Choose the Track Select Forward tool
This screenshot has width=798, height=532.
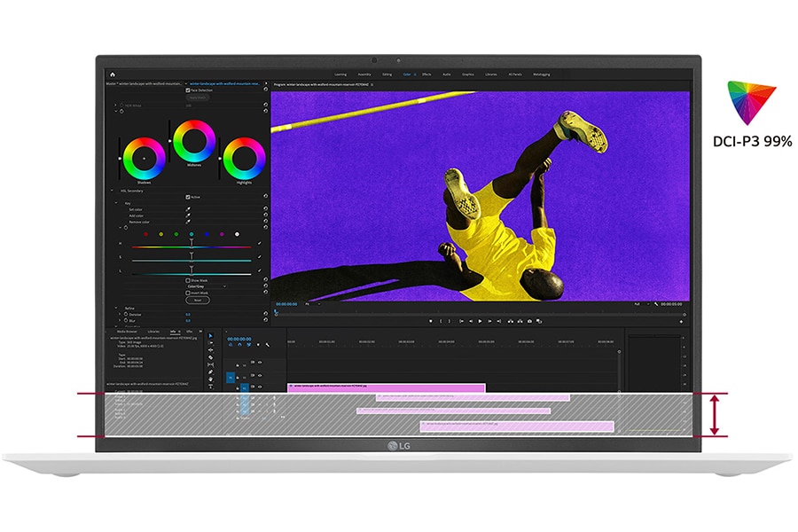pos(210,343)
